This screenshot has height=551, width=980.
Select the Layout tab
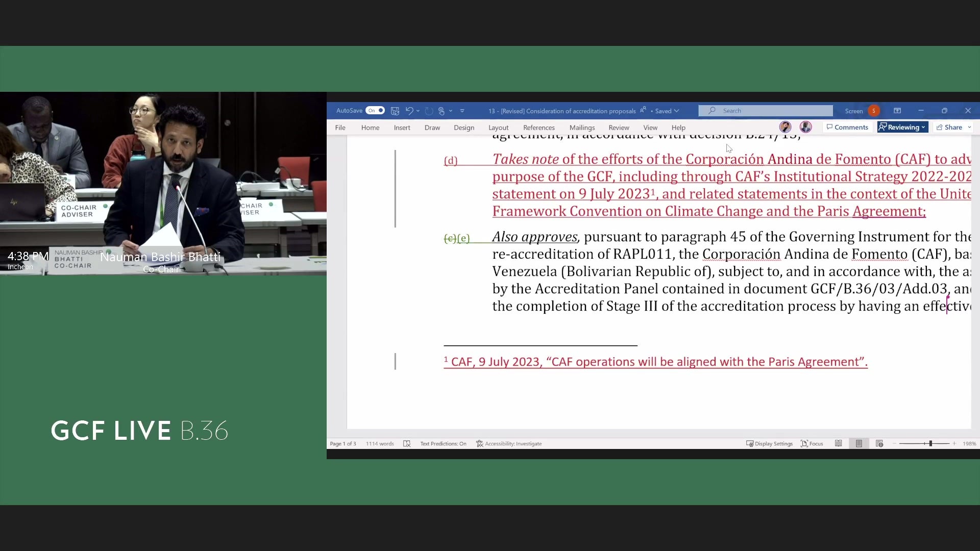(x=499, y=128)
